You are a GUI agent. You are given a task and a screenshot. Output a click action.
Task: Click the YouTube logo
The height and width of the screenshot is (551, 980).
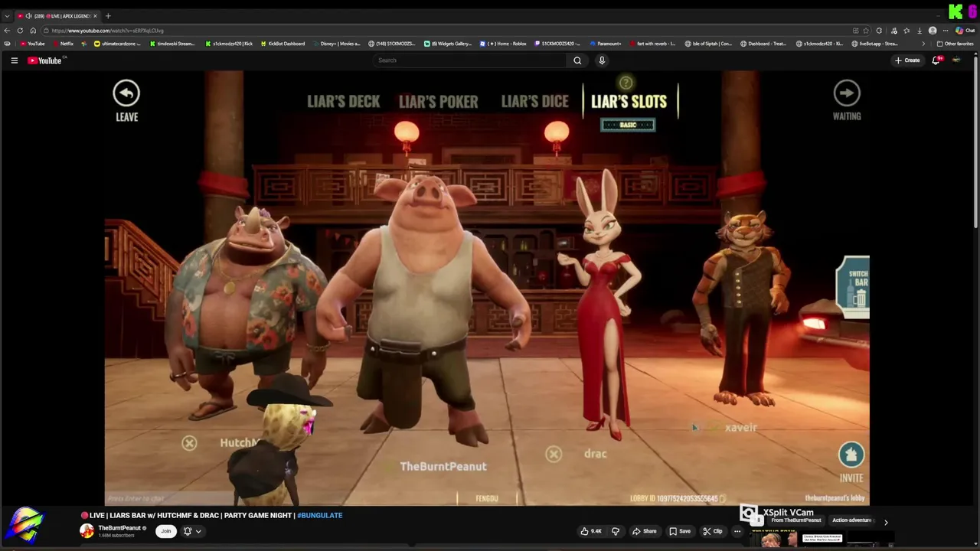tap(44, 60)
